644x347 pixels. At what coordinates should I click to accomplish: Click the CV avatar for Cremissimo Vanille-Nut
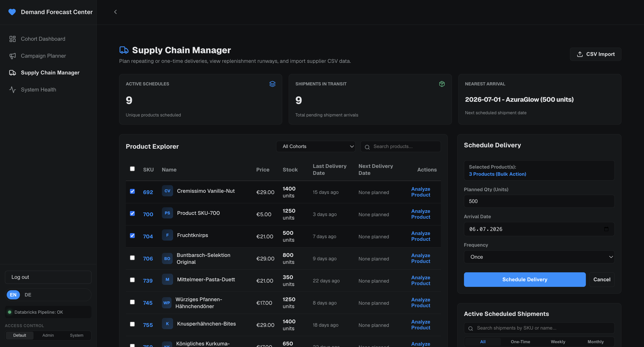167,191
